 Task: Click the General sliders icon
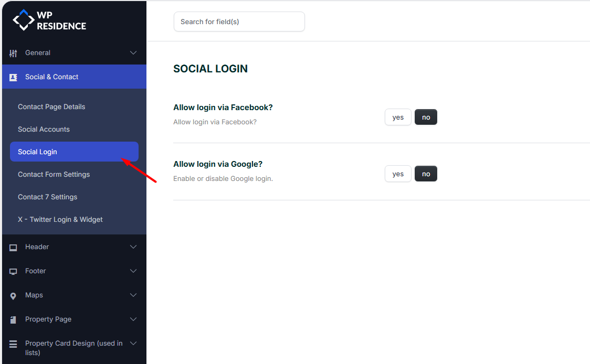(x=13, y=53)
